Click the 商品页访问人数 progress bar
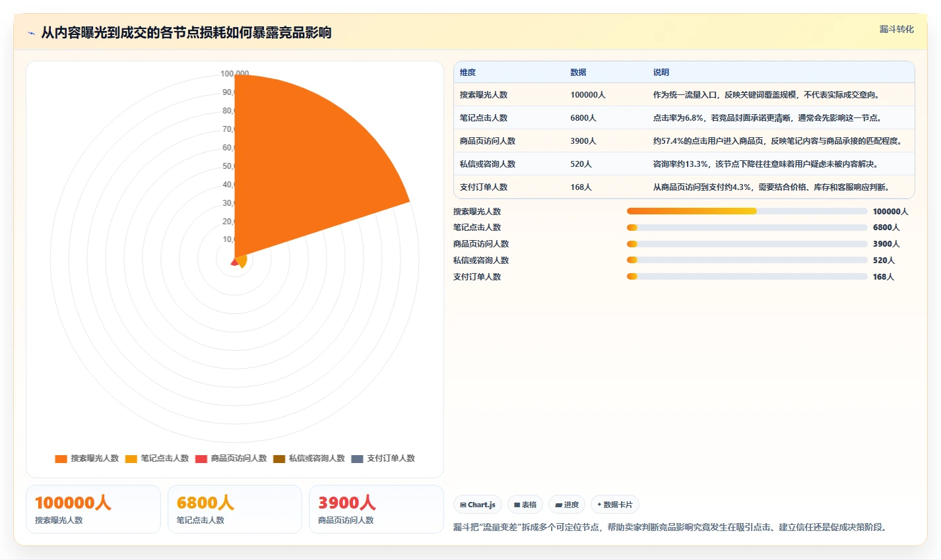This screenshot has width=941, height=560. point(747,244)
